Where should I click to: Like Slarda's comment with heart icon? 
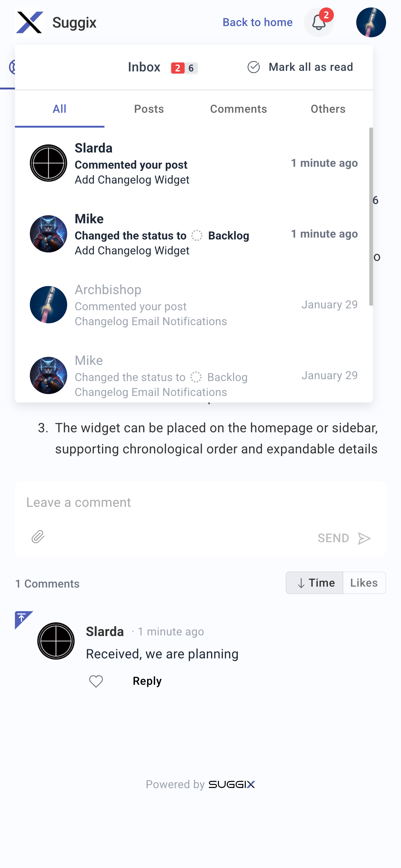(x=96, y=681)
